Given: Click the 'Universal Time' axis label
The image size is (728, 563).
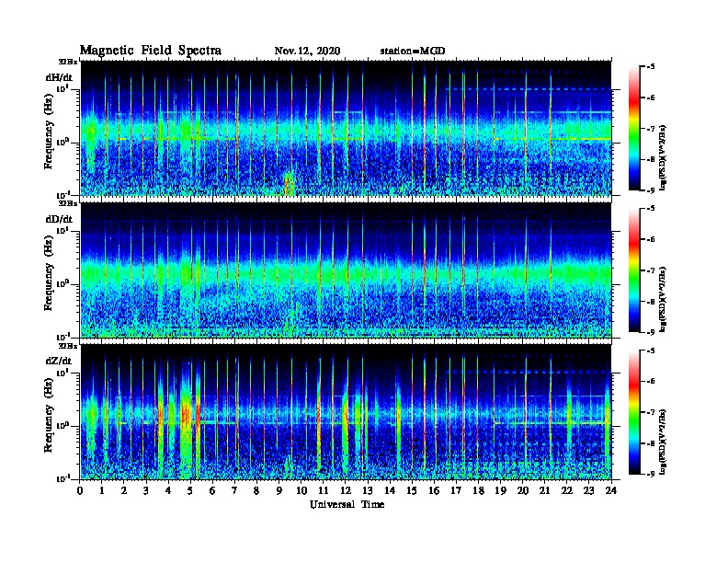Looking at the screenshot, I should click(x=347, y=504).
